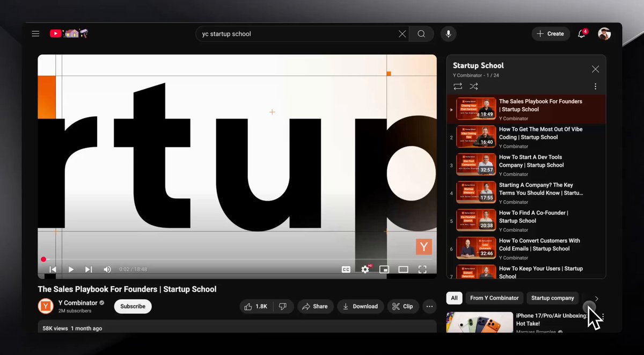Open How To Keep Your Users video
Screen dimensions: 644x355
point(526,272)
